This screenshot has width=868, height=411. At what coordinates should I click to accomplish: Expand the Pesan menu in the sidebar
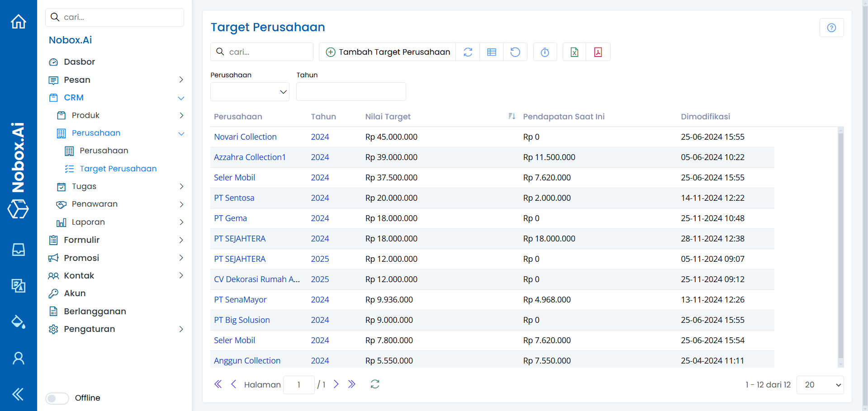(181, 80)
